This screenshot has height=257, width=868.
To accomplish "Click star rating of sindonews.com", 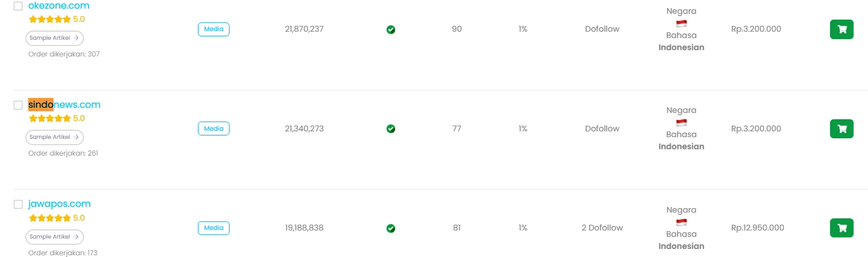I will tap(50, 118).
